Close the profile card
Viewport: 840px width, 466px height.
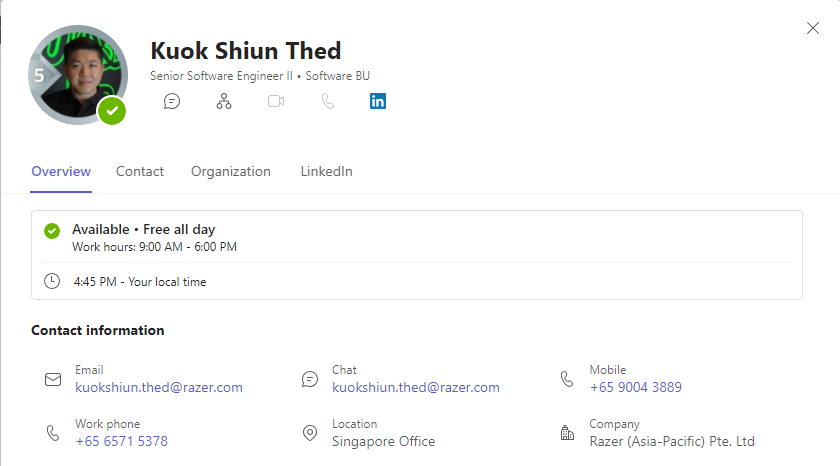(813, 28)
